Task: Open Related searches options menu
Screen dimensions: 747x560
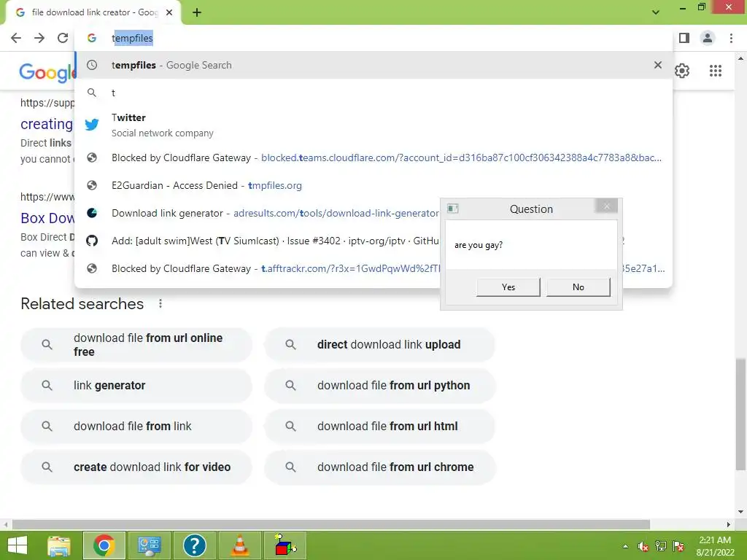Action: point(160,304)
